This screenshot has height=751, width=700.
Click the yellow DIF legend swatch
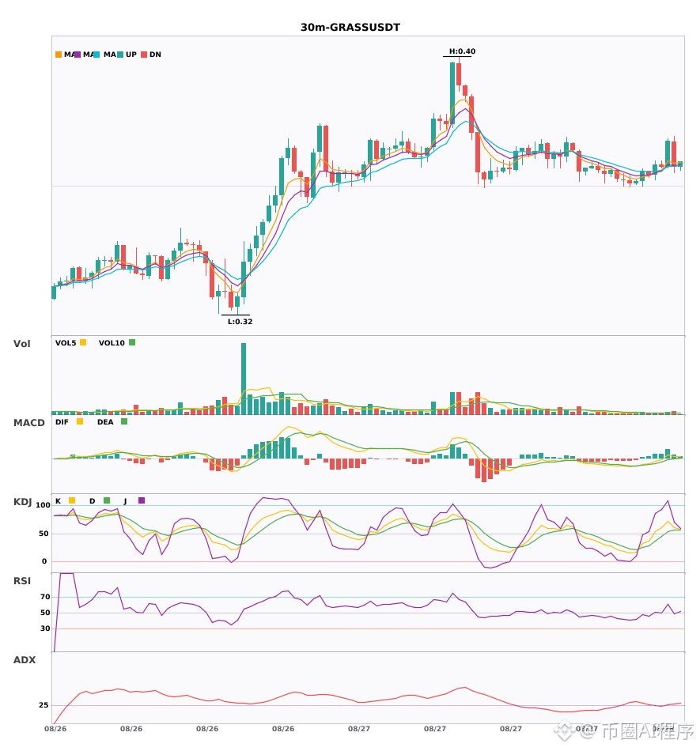(80, 421)
